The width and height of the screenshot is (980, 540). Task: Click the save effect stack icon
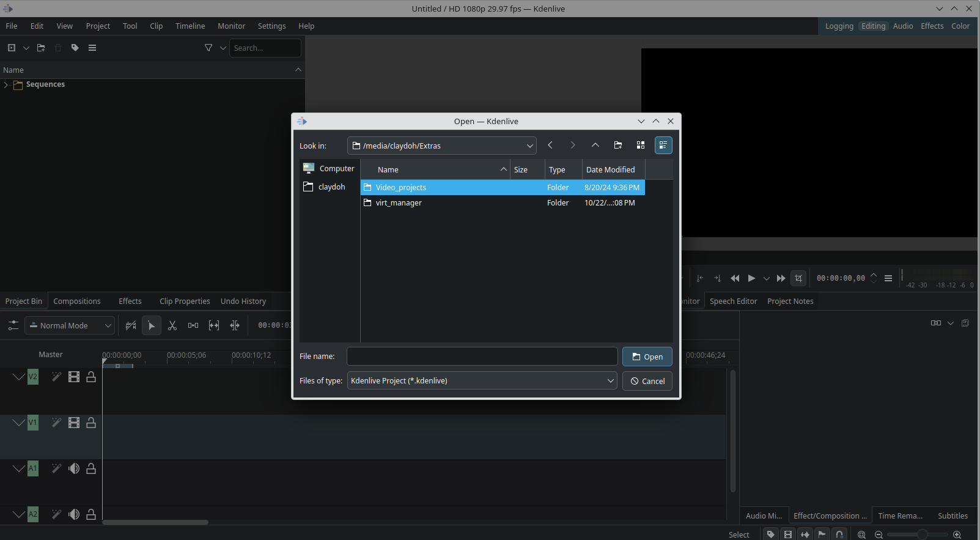[x=965, y=323]
